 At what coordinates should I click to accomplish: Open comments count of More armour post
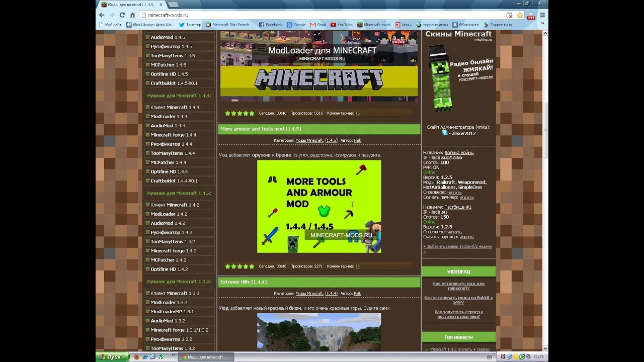pos(357,266)
